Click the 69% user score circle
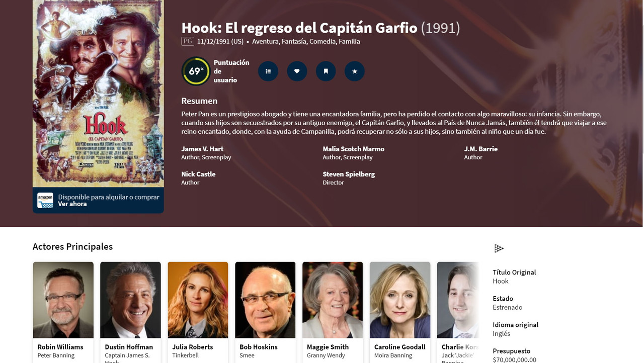This screenshot has width=644, height=363. pos(196,71)
